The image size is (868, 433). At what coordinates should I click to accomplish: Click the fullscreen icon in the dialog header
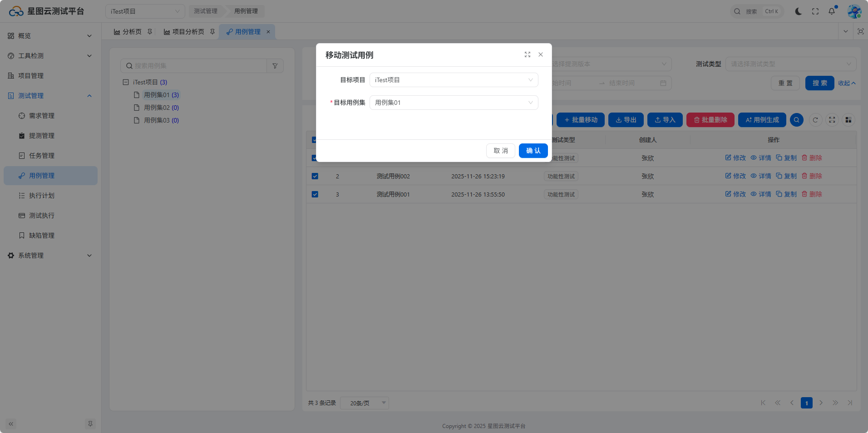527,54
